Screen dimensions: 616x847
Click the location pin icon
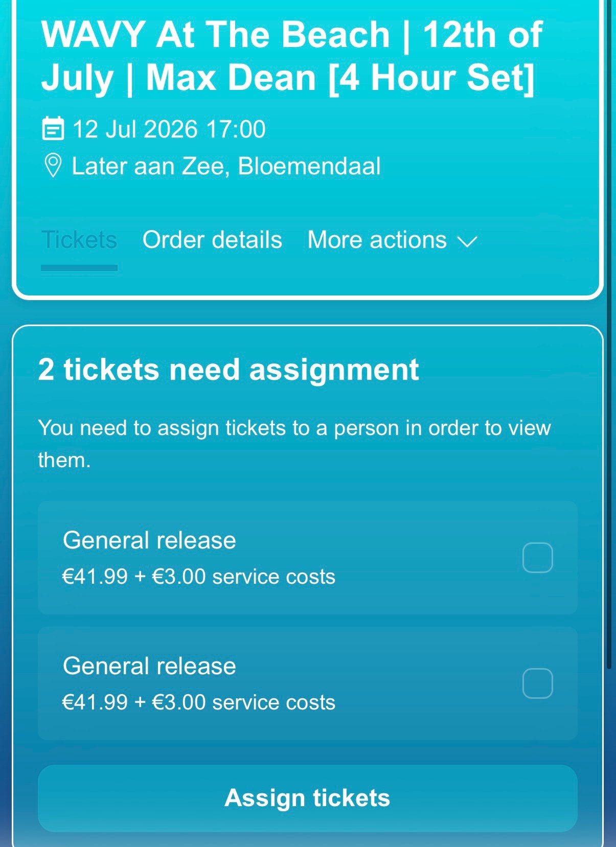(x=53, y=166)
